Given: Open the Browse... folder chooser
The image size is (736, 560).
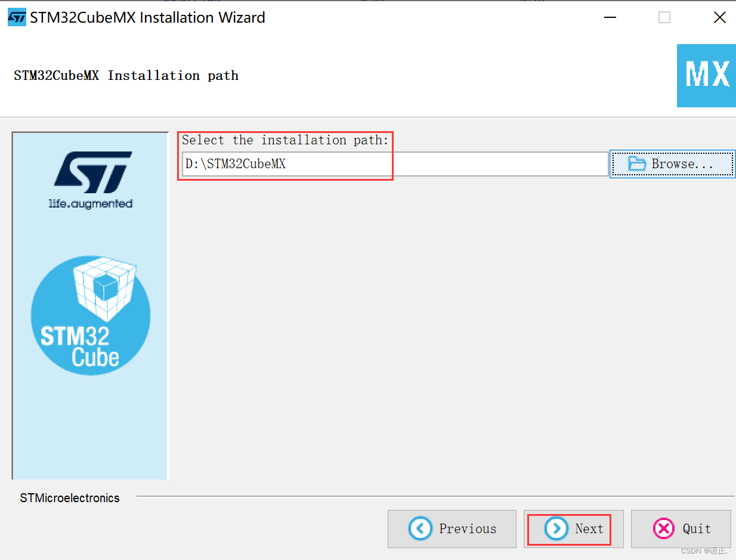Looking at the screenshot, I should (x=672, y=164).
